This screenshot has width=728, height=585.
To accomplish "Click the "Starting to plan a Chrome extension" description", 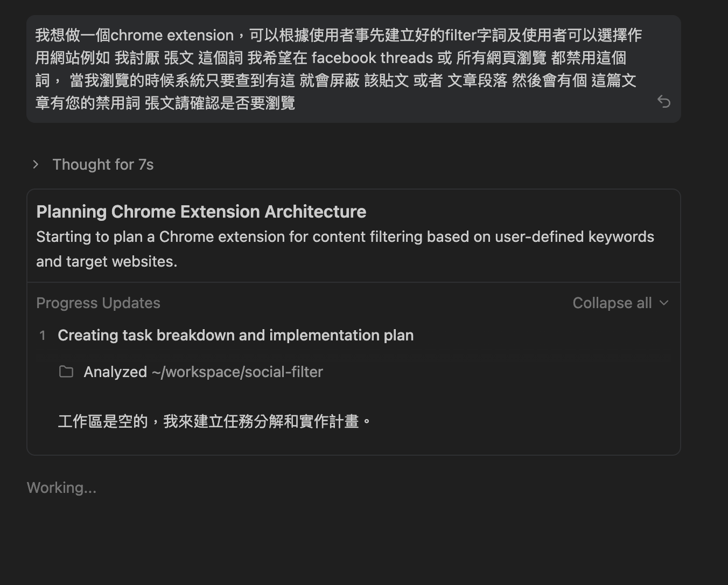I will [x=345, y=236].
